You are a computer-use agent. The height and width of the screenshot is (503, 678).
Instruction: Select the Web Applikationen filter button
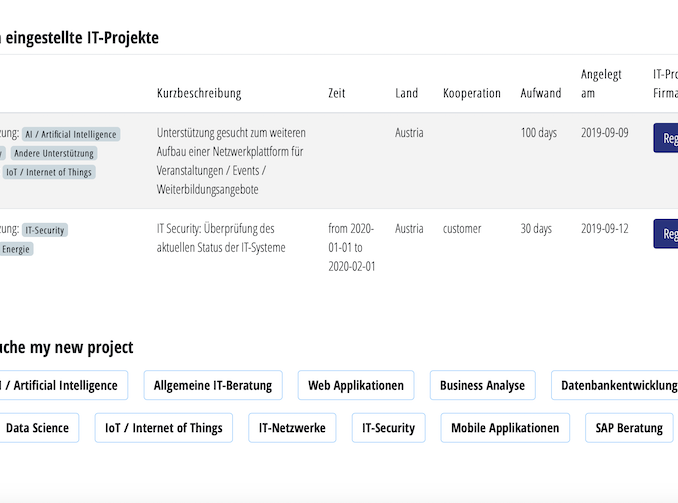pyautogui.click(x=355, y=385)
